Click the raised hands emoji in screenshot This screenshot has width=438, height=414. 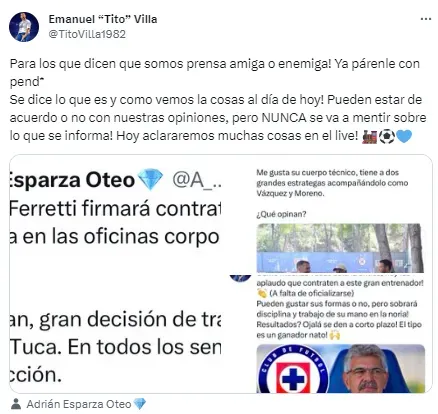click(x=335, y=335)
